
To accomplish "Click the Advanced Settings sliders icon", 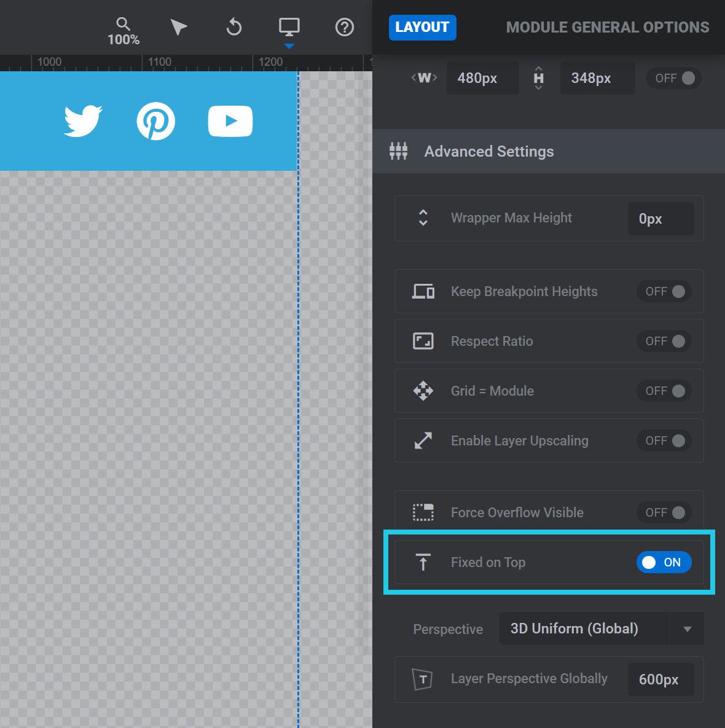I will [399, 151].
